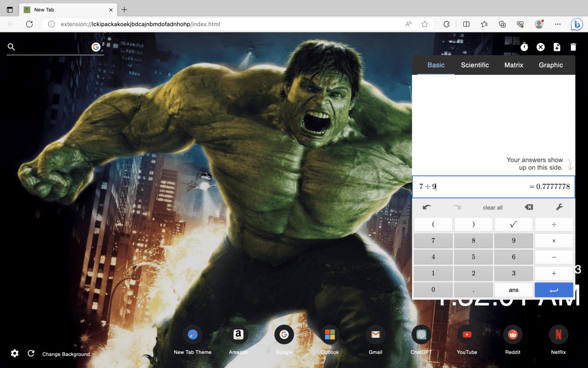Open the timer icon above calculator
The width and height of the screenshot is (588, 368).
point(524,47)
